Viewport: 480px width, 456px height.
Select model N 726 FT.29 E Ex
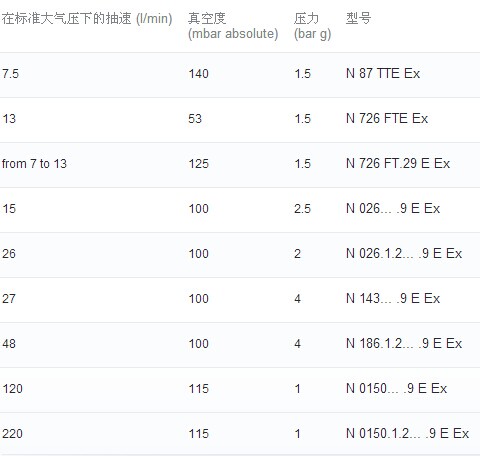[398, 164]
